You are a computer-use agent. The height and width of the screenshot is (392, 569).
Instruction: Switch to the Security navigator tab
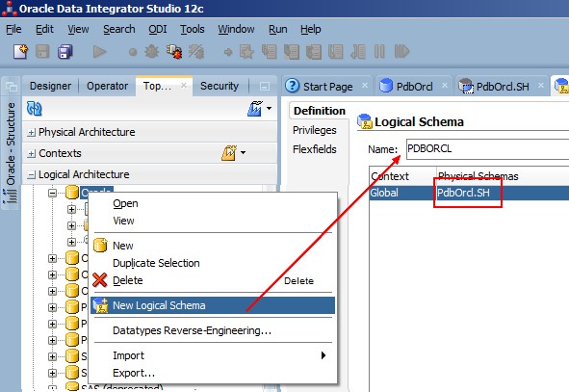tap(220, 86)
